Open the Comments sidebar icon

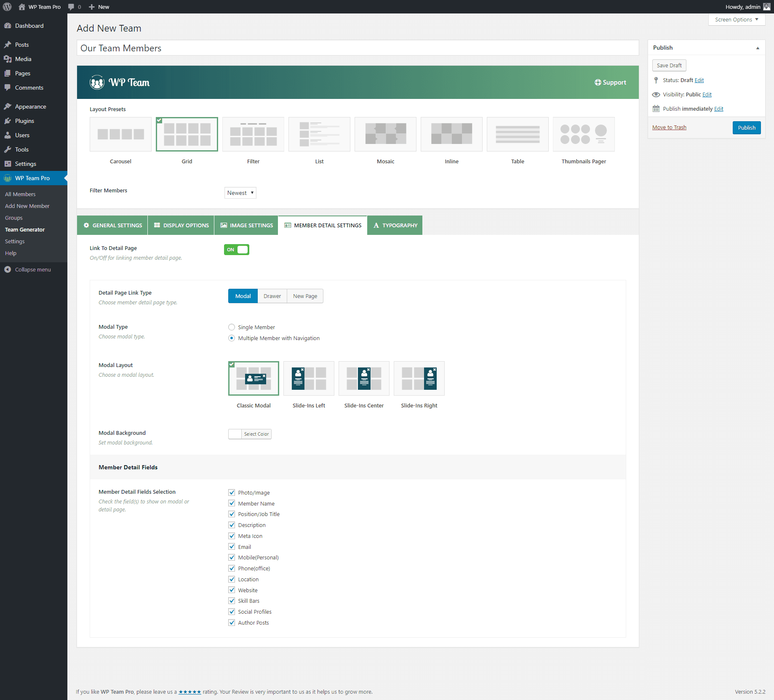click(x=8, y=88)
